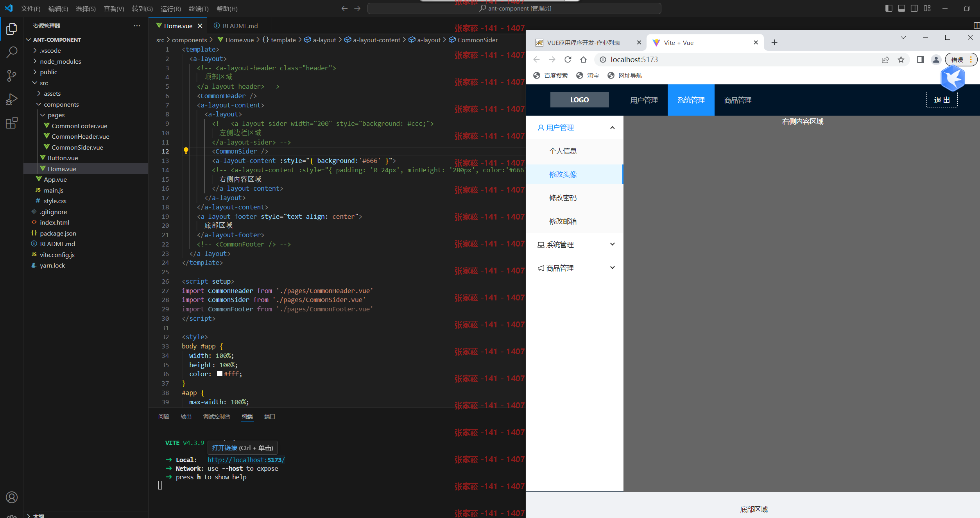This screenshot has width=980, height=518.
Task: Click 商品管理 in the top navigation bar
Action: point(738,100)
